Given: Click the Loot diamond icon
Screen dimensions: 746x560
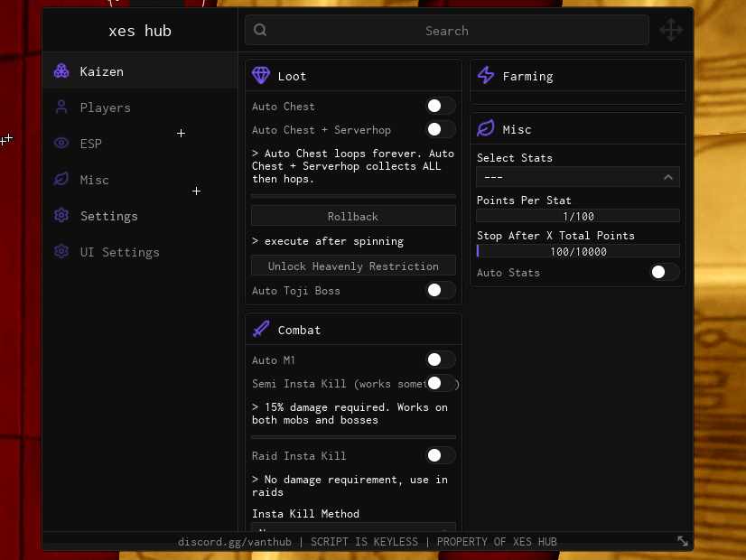Looking at the screenshot, I should click(261, 75).
